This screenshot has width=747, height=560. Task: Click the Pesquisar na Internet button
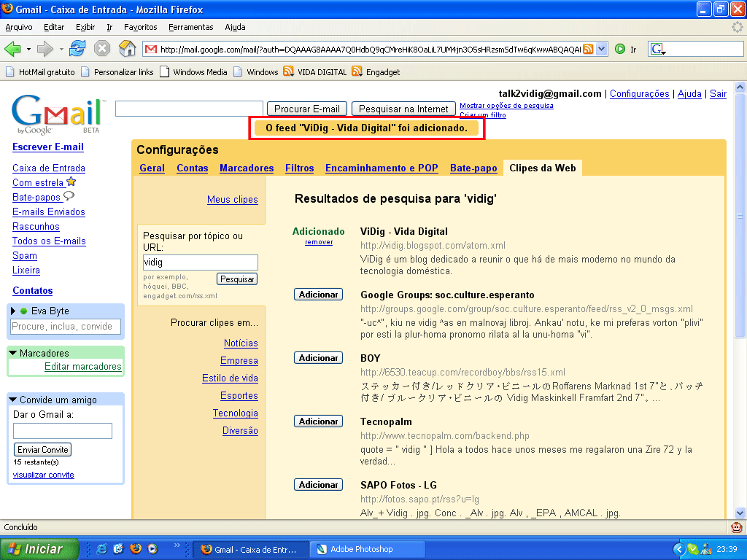pyautogui.click(x=403, y=109)
